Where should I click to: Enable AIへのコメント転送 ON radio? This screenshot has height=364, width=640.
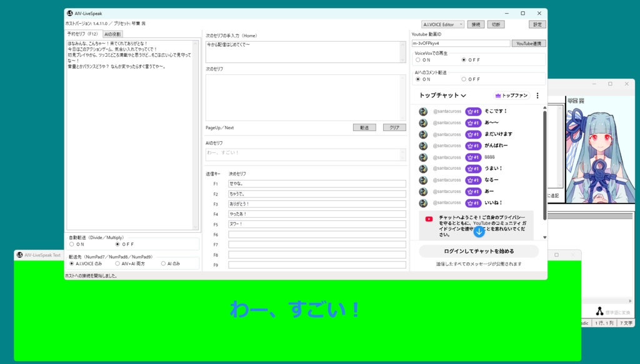point(418,79)
